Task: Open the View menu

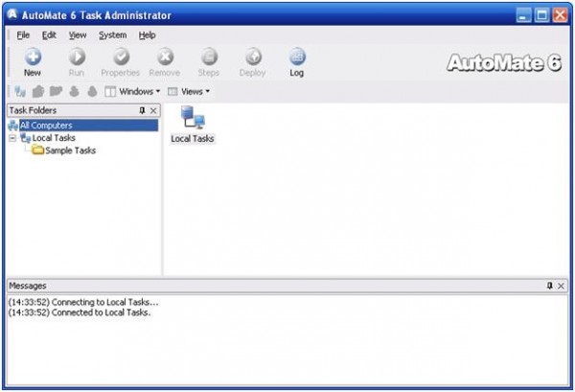Action: (x=78, y=35)
